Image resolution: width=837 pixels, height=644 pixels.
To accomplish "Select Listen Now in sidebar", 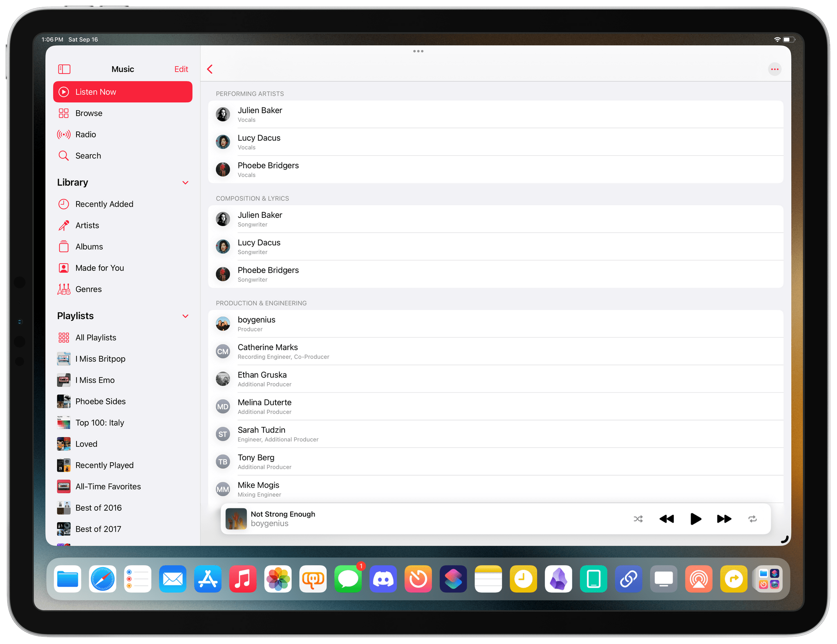I will (123, 92).
